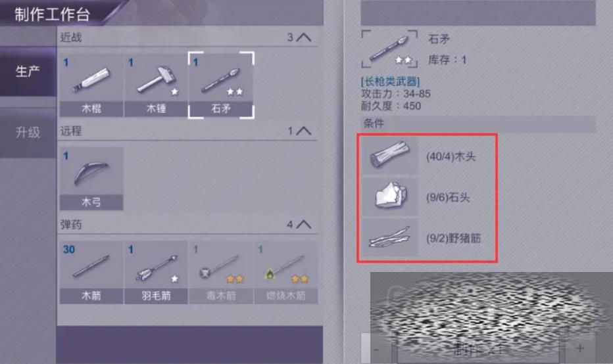Collapse the 近战 melee category
The width and height of the screenshot is (613, 364).
coord(304,37)
